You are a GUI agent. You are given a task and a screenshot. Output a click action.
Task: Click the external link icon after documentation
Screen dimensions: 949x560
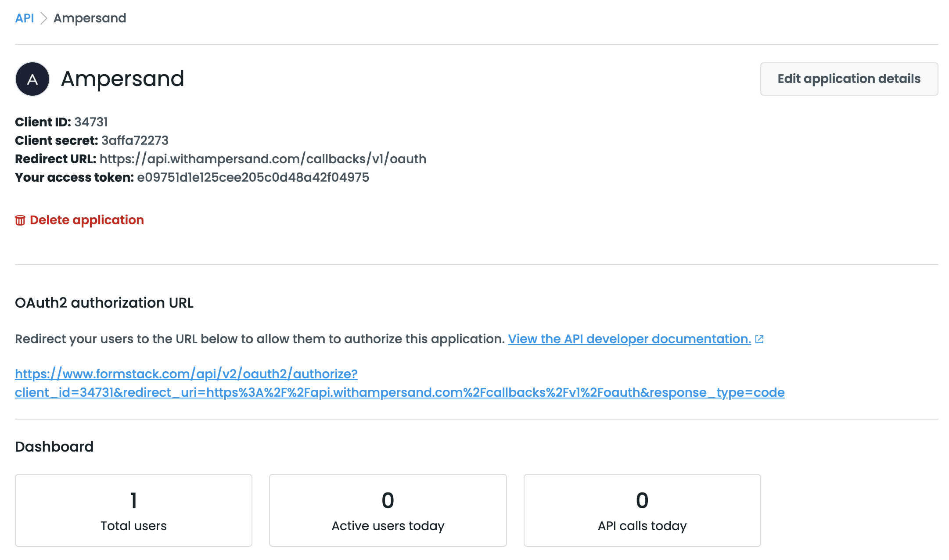[759, 339]
